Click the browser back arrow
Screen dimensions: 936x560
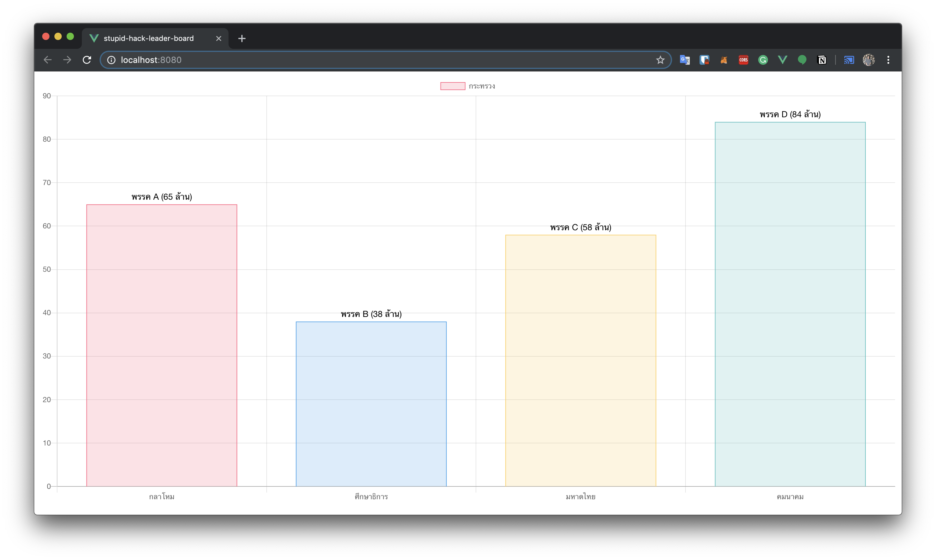coord(48,60)
